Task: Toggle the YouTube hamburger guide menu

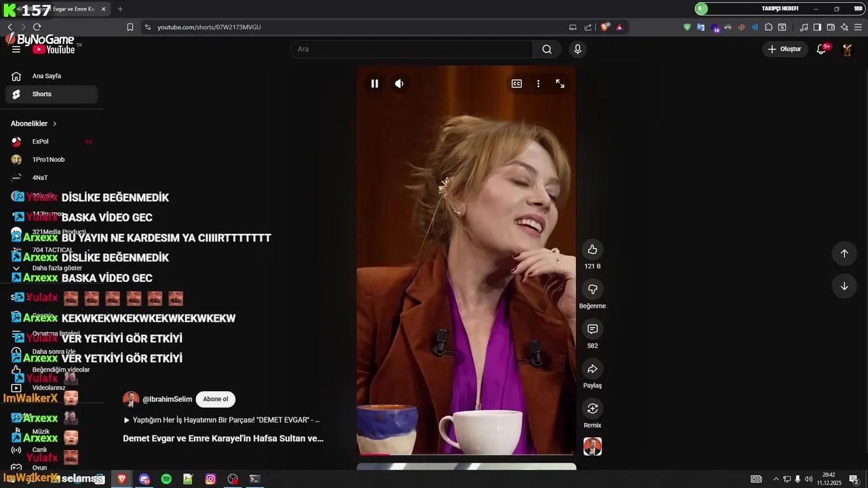Action: (16, 49)
